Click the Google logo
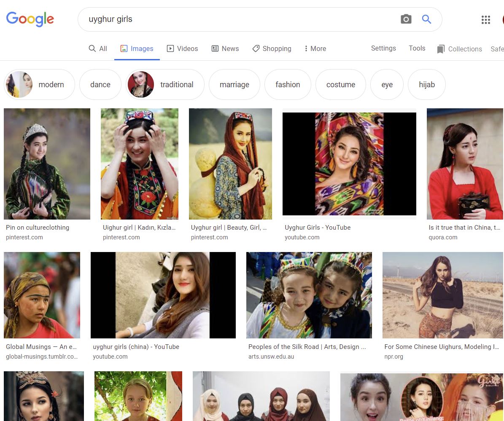504x421 pixels. click(30, 19)
